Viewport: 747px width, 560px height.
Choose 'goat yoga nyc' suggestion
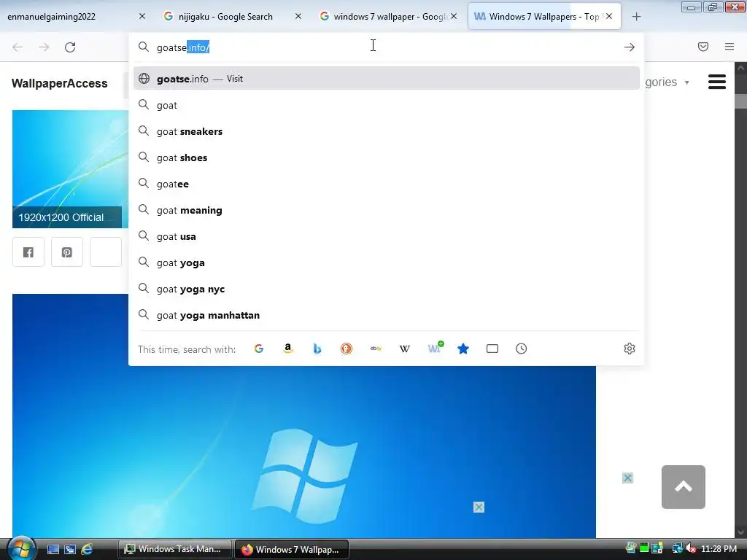click(x=387, y=289)
